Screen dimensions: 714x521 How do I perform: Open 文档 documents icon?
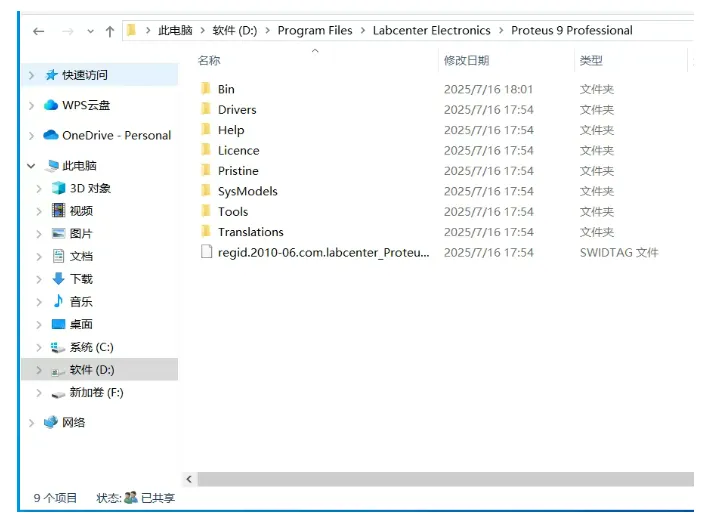click(58, 255)
